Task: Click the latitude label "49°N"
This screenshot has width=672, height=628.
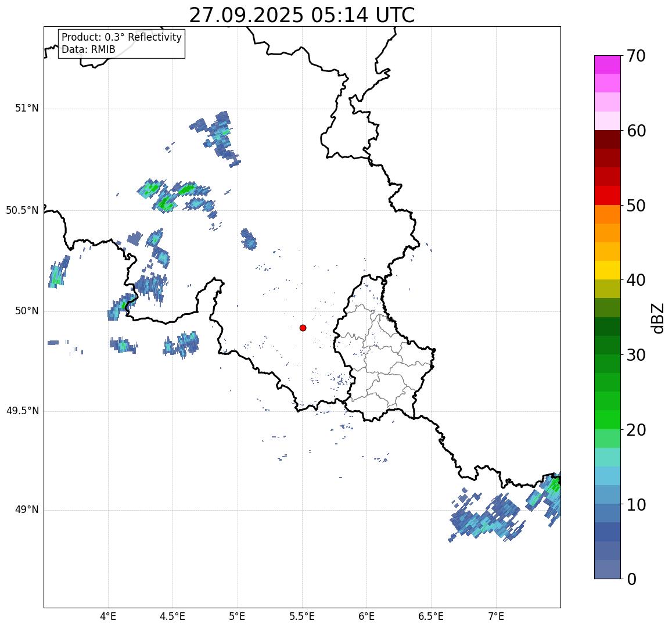Action: [27, 509]
